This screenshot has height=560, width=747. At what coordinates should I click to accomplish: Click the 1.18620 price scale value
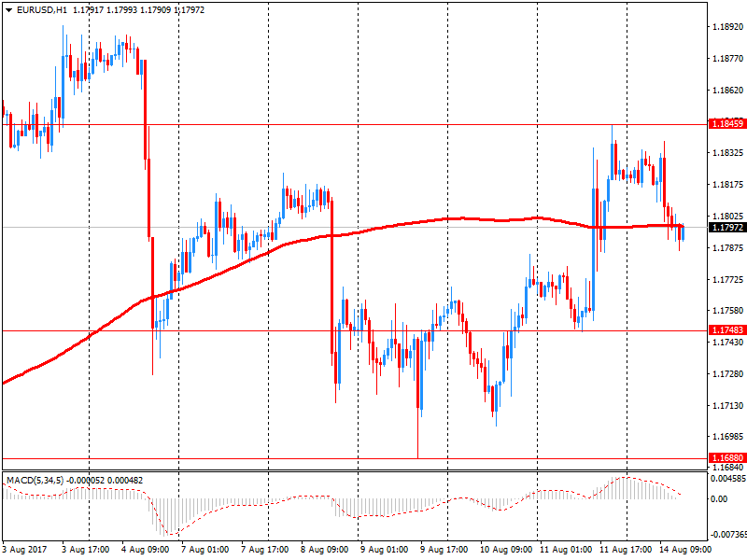pos(727,90)
